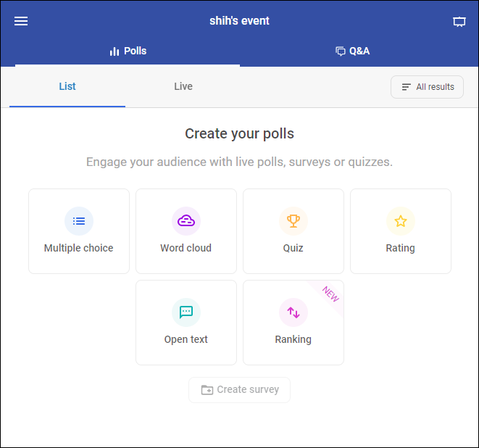
Task: Click the Ranking arrows icon
Action: tap(293, 312)
